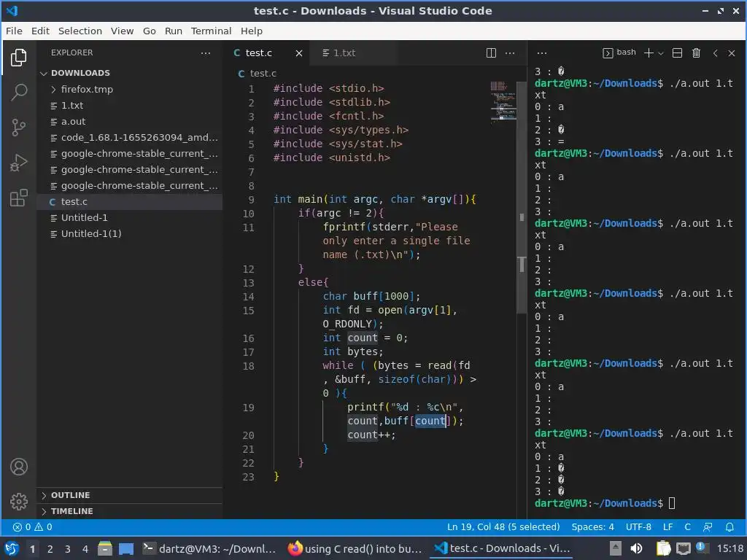
Task: Click the editor minimap
Action: [503, 102]
